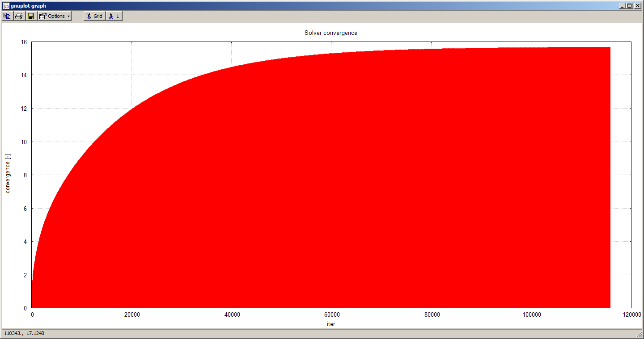Click the 60000 x-axis tick label
The height and width of the screenshot is (339, 644).
pyautogui.click(x=331, y=314)
